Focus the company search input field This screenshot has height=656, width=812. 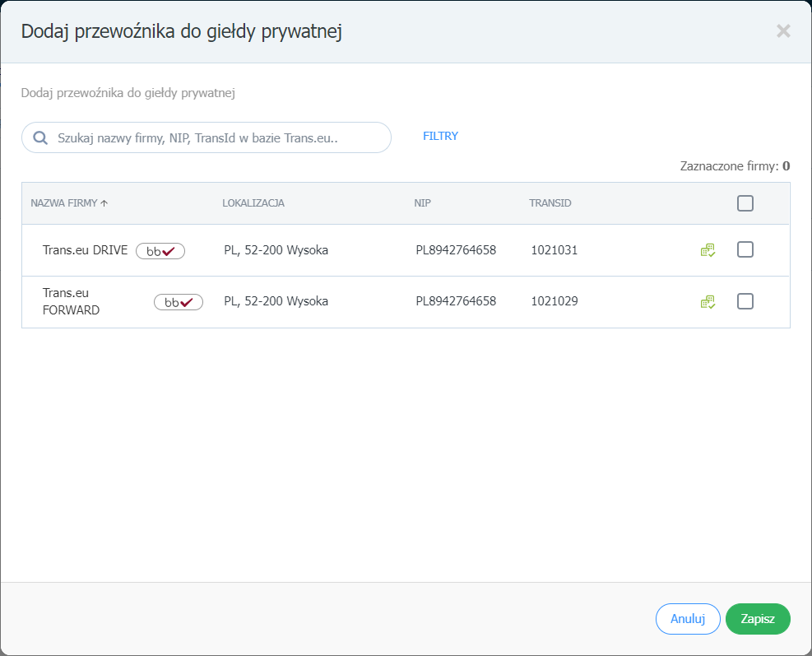click(206, 137)
